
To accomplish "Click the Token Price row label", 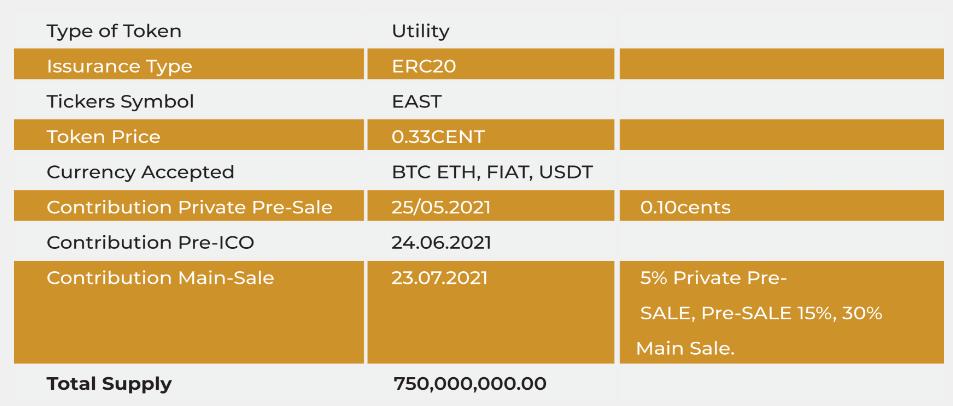I will click(103, 137).
